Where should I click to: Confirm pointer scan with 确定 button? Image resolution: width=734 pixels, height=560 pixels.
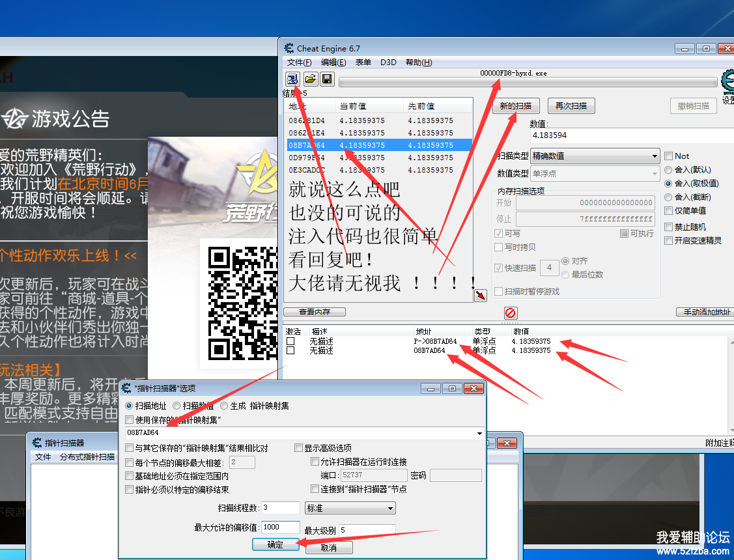pos(275,544)
